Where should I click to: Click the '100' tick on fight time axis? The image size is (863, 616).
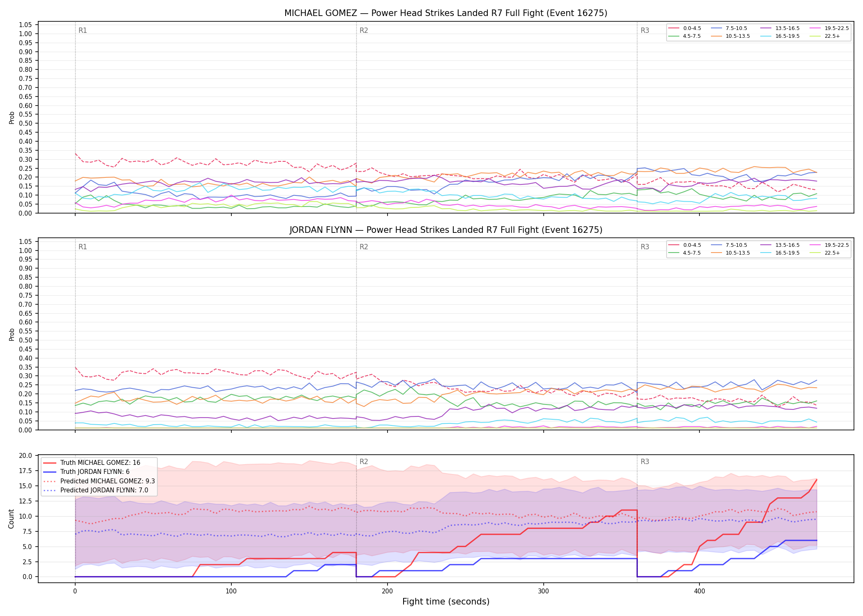[x=231, y=591]
